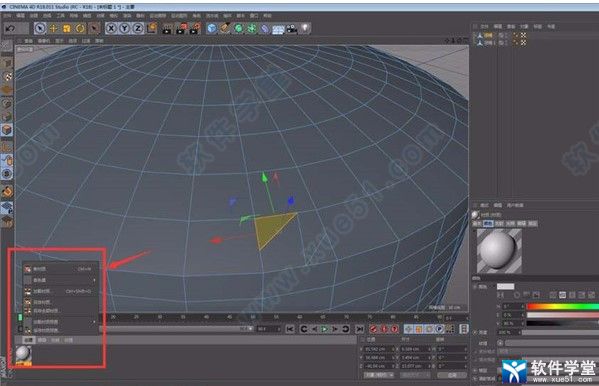
Task: Open User Data menu in Attribute Manager
Action: [515, 205]
